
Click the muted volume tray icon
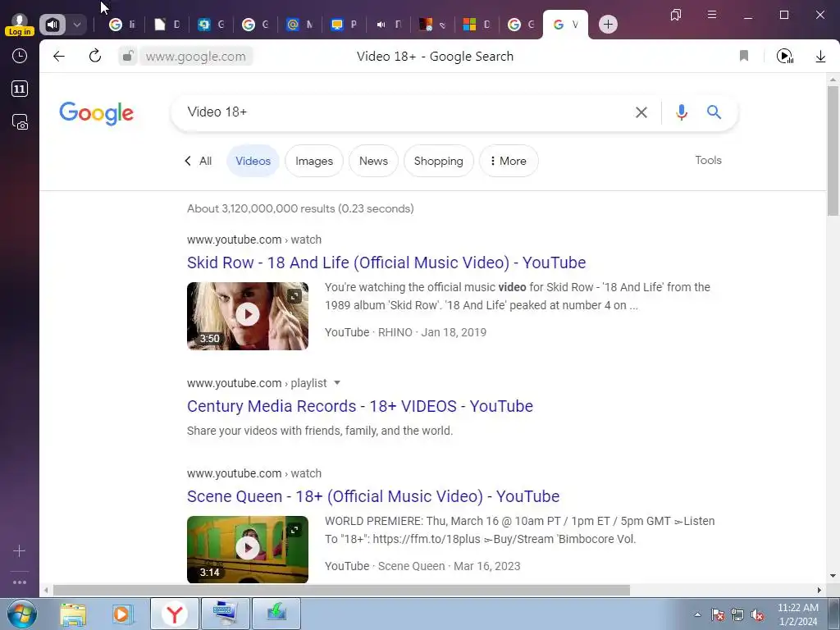(757, 615)
